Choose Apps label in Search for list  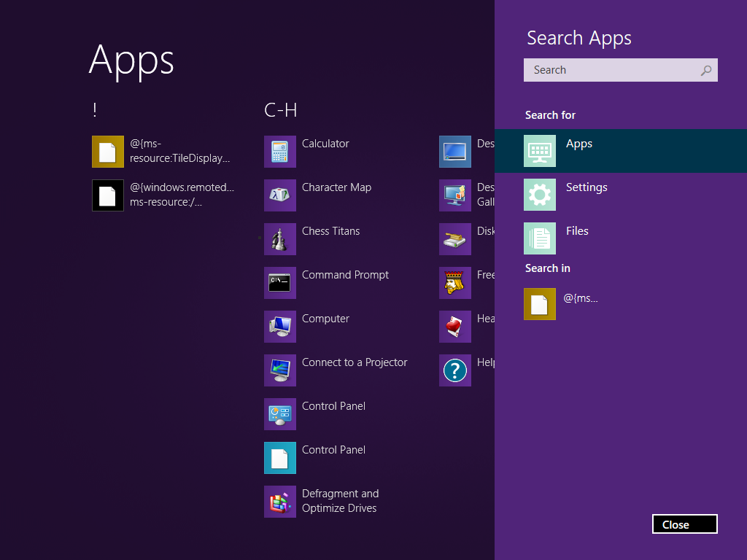(578, 144)
